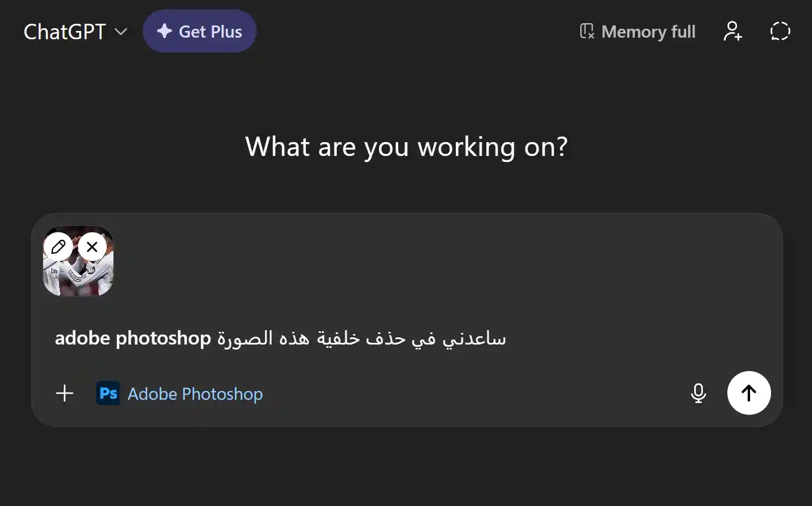The height and width of the screenshot is (506, 812).
Task: Click the microphone icon for voice input
Action: click(x=698, y=393)
